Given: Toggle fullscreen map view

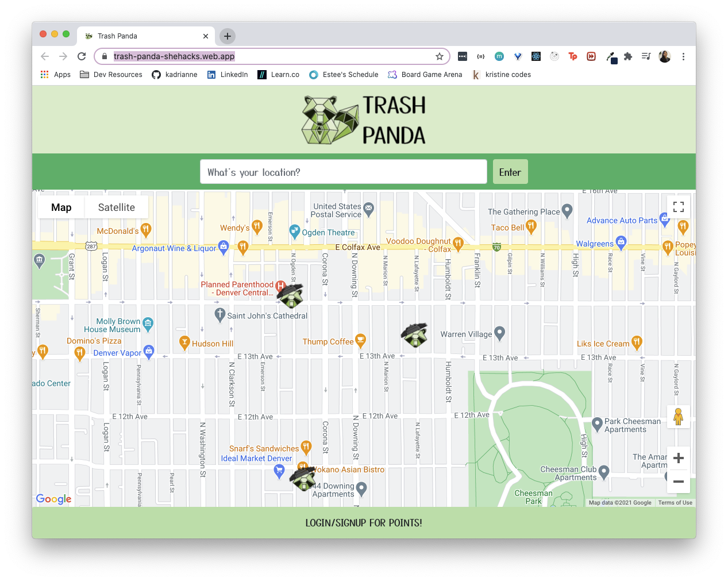Looking at the screenshot, I should point(679,207).
